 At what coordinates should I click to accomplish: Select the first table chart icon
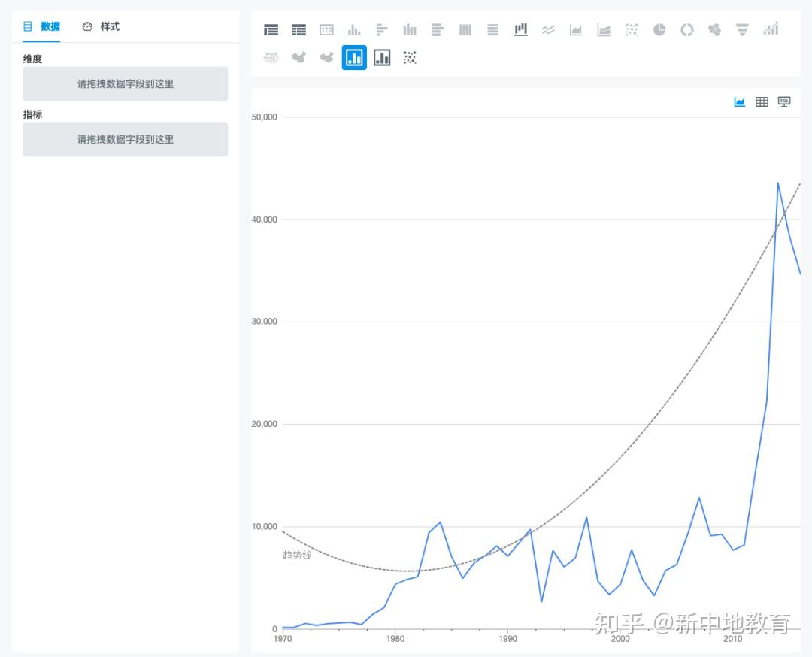pos(271,30)
